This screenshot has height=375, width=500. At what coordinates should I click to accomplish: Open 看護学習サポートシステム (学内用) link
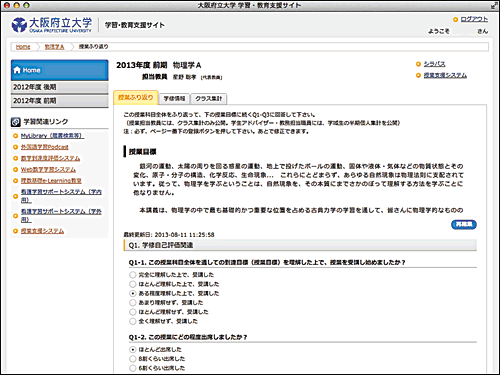pyautogui.click(x=61, y=196)
